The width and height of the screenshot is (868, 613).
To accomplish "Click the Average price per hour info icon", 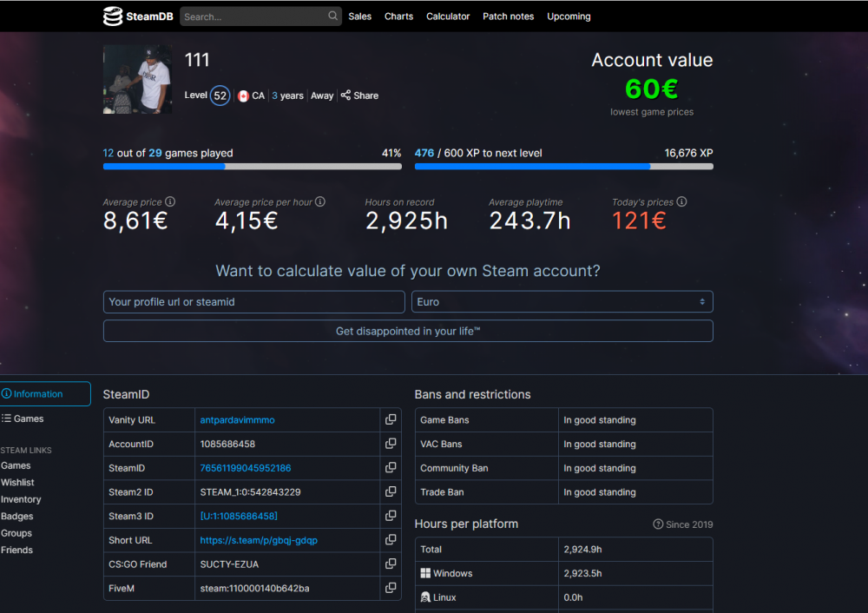I will tap(320, 201).
